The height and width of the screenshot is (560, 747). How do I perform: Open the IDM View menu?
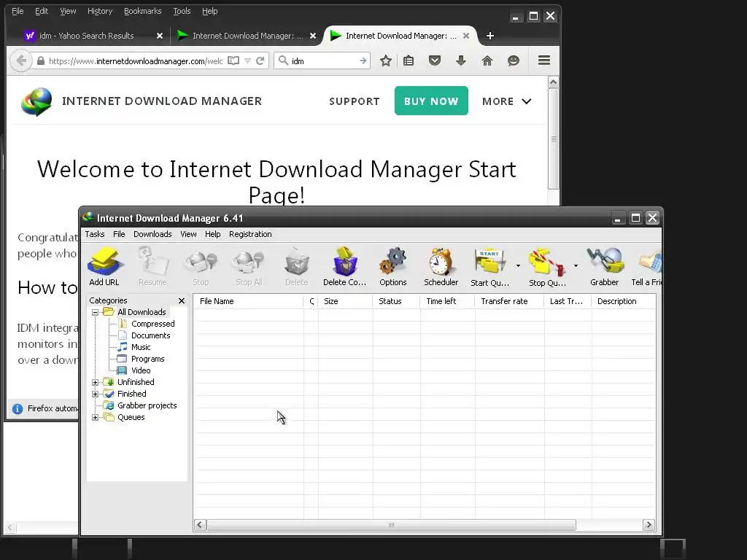[x=188, y=234]
